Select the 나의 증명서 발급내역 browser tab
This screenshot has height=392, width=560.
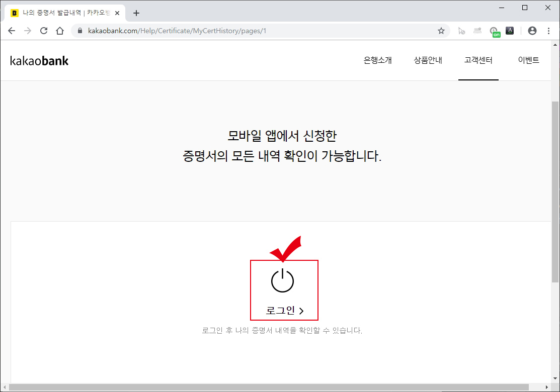pos(60,13)
